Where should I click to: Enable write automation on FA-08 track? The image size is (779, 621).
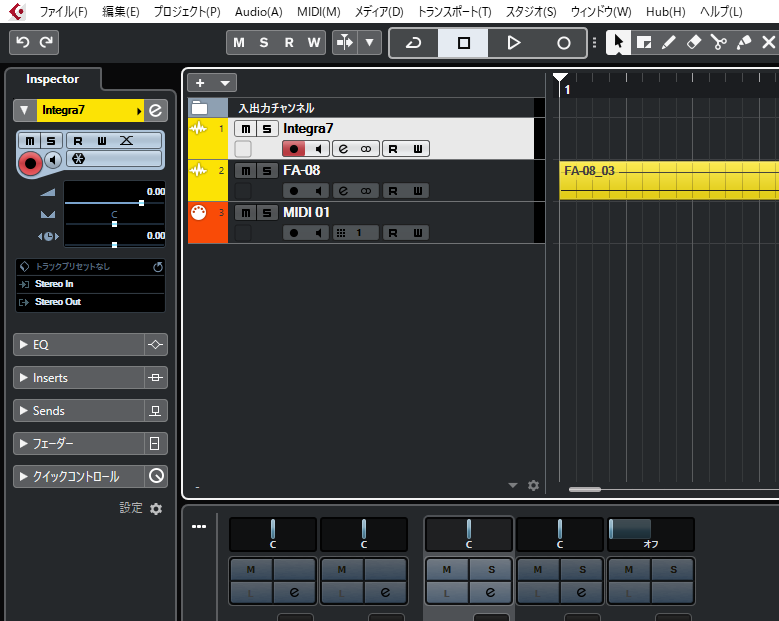tap(418, 191)
